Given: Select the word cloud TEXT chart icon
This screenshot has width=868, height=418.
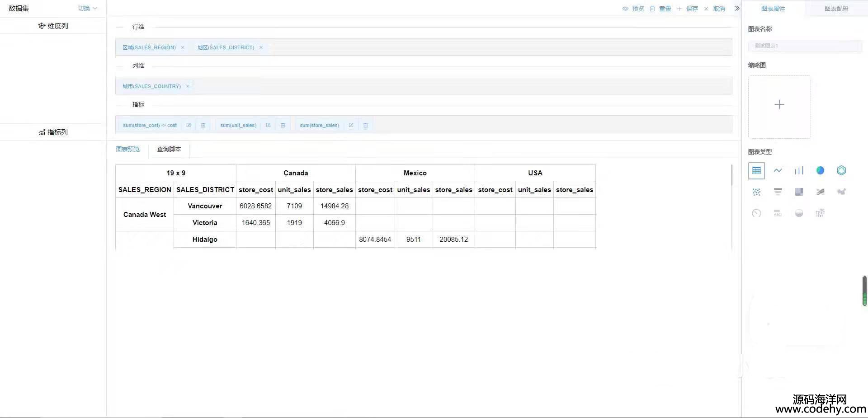Looking at the screenshot, I should point(820,213).
